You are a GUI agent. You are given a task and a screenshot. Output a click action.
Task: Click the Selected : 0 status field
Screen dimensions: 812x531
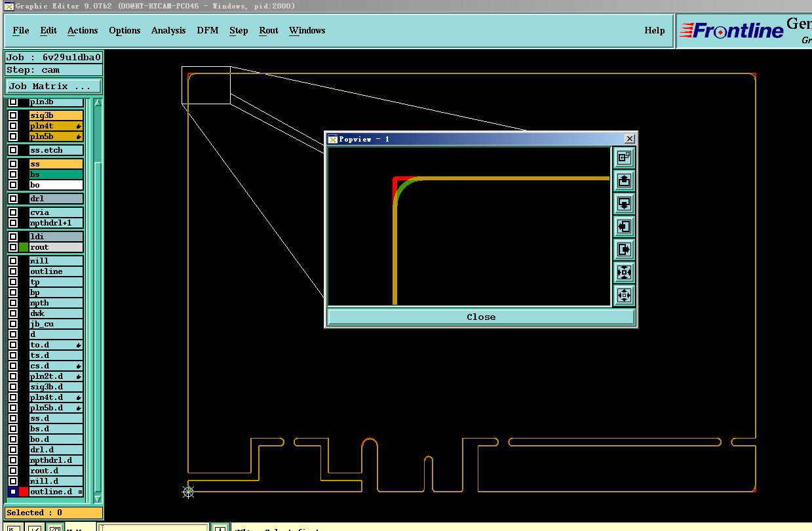point(54,513)
